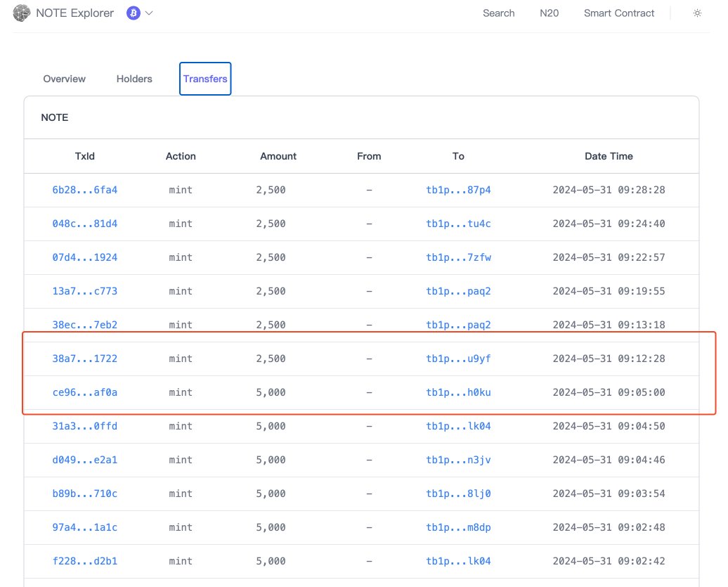Image resolution: width=728 pixels, height=587 pixels.
Task: Expand the network selector chevron
Action: (149, 13)
